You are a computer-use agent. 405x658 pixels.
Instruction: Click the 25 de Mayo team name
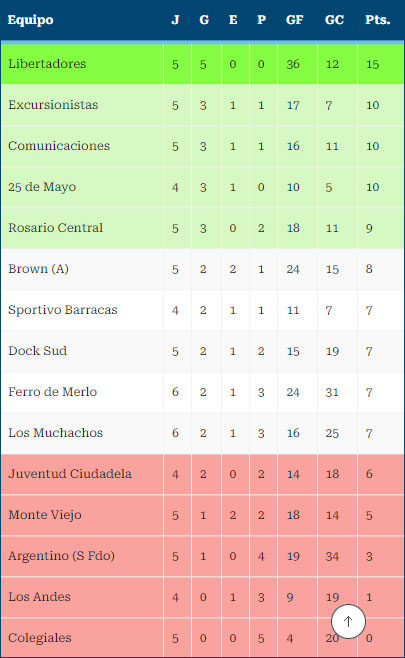coord(42,187)
